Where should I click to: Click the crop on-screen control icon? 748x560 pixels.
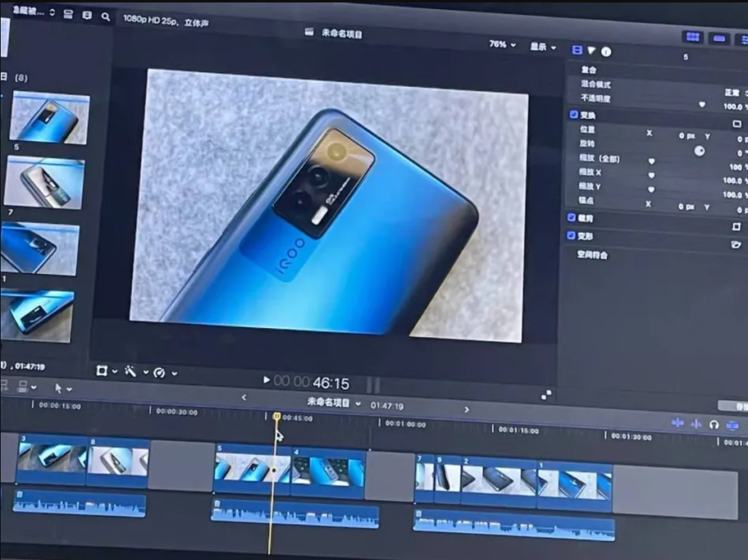[736, 226]
